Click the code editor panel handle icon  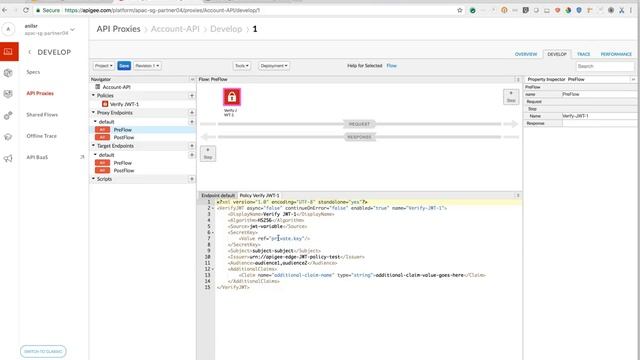518,196
